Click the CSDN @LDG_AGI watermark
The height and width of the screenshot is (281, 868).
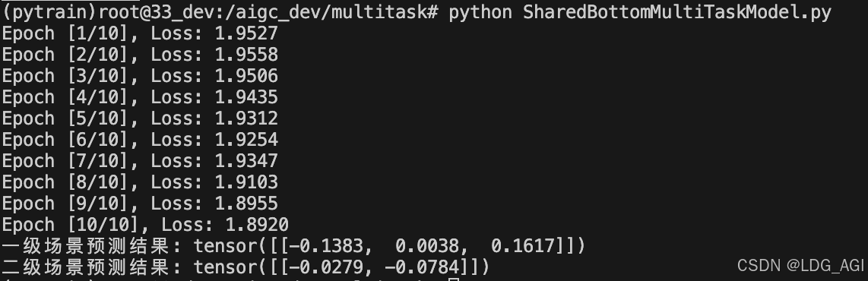800,266
